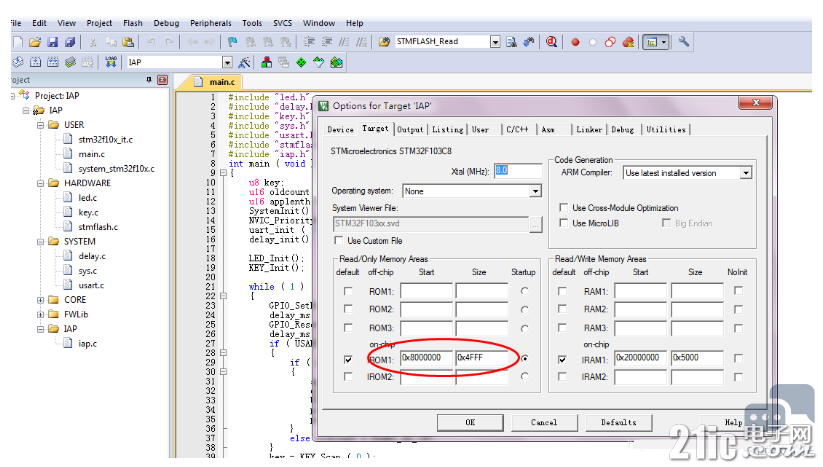
Task: Check the IROM2 default checkbox
Action: point(348,376)
